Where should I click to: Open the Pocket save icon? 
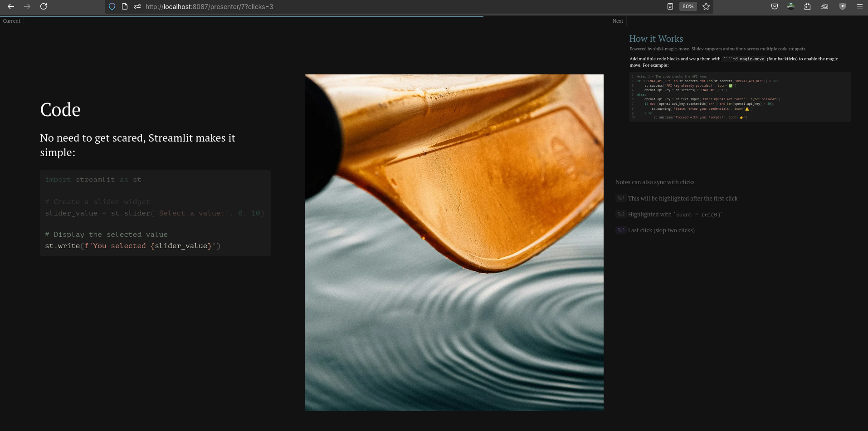[x=775, y=6]
